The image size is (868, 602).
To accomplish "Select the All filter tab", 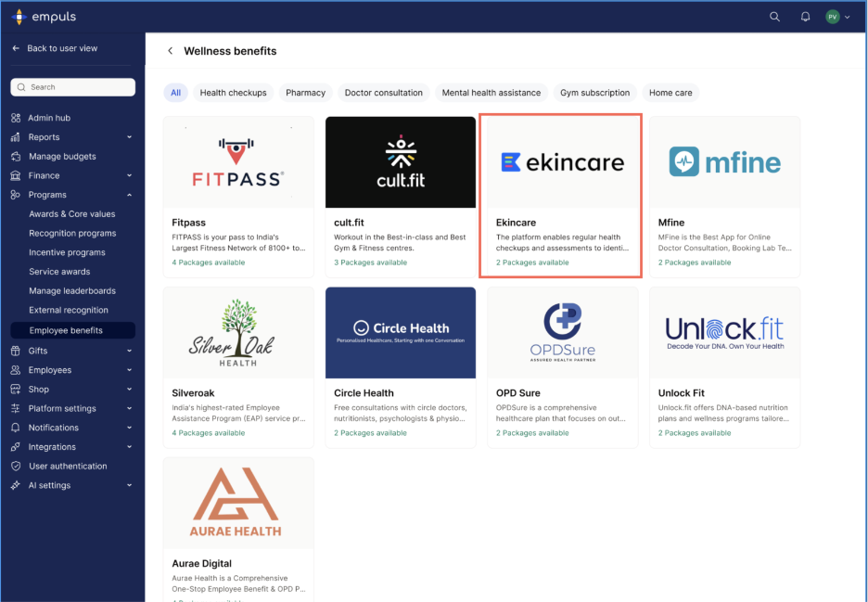I will (175, 93).
